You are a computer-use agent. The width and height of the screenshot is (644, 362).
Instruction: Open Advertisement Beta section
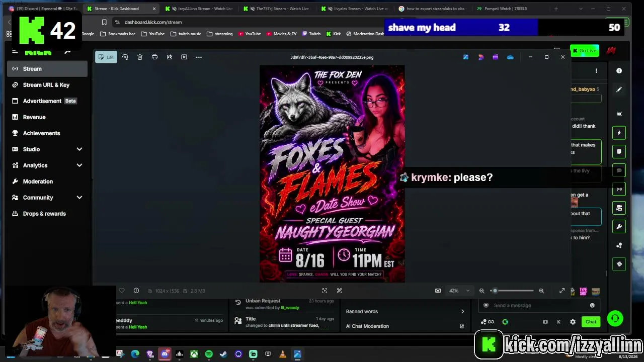pyautogui.click(x=47, y=101)
